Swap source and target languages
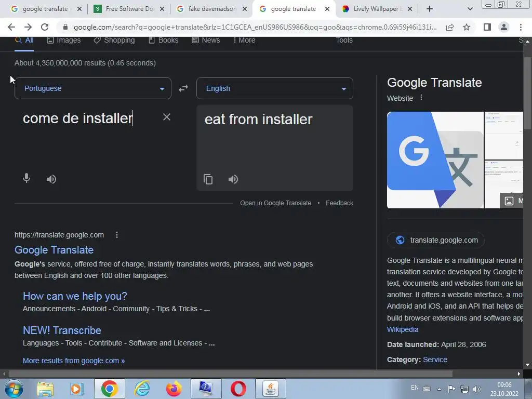The width and height of the screenshot is (532, 399). [183, 88]
